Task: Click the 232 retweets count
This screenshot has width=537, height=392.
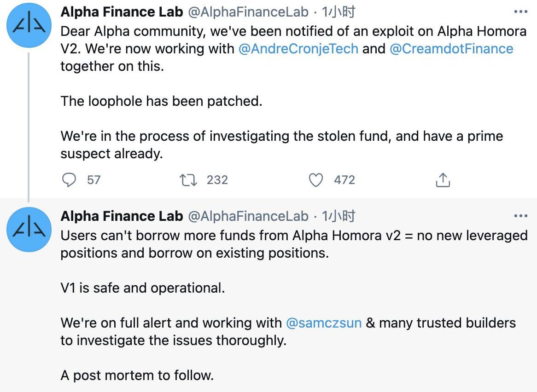Action: (217, 180)
